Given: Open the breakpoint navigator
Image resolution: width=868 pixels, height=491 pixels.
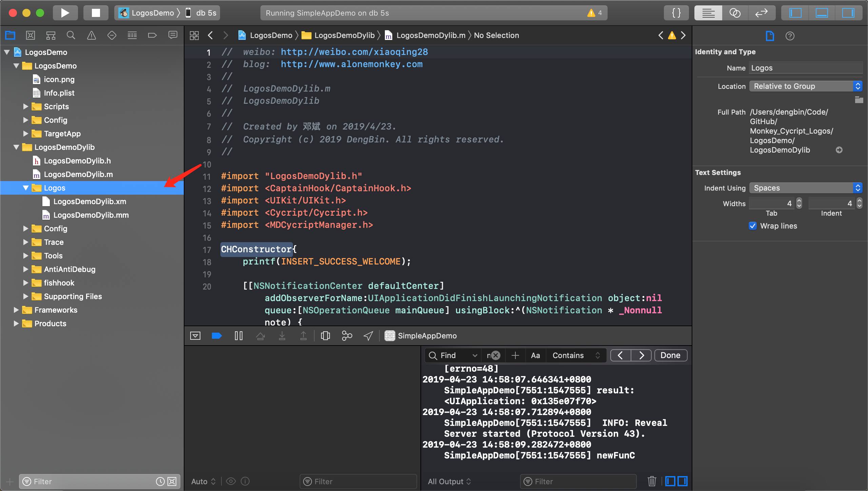Looking at the screenshot, I should click(x=152, y=35).
